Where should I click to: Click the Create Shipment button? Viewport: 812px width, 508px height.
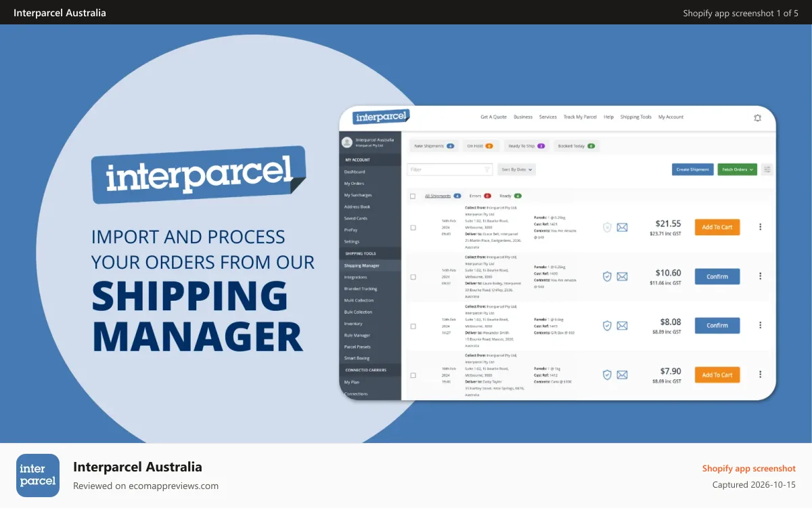pyautogui.click(x=692, y=169)
